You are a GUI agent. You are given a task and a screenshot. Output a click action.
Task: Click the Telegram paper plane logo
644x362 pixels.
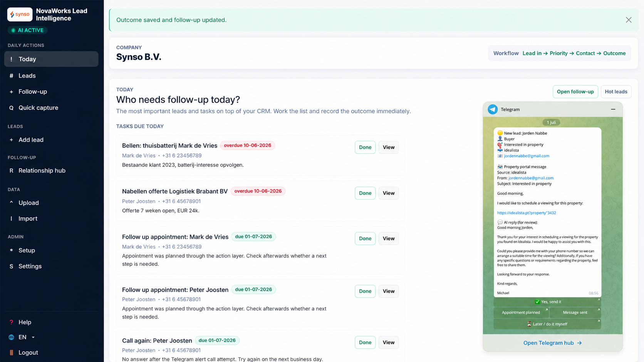tap(493, 109)
